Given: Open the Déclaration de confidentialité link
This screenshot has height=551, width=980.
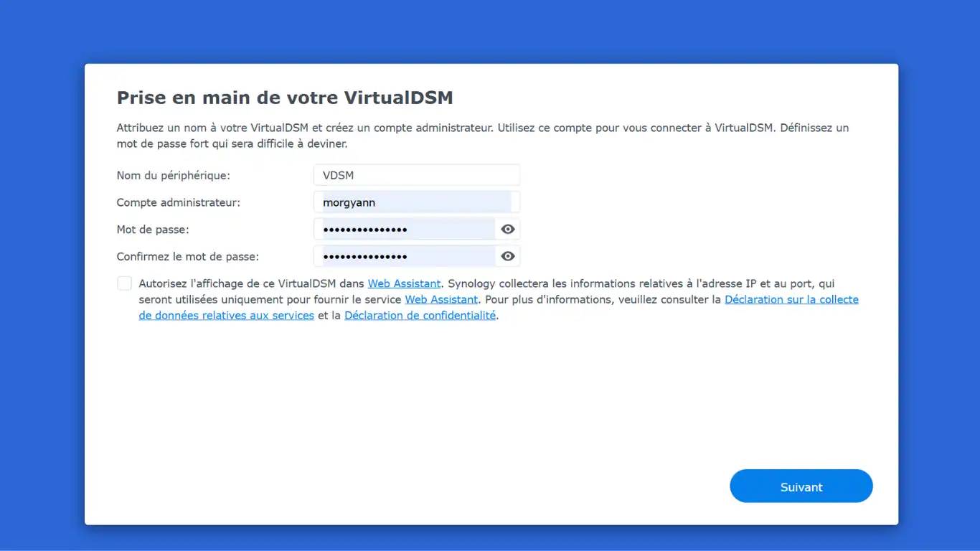Looking at the screenshot, I should coord(420,315).
